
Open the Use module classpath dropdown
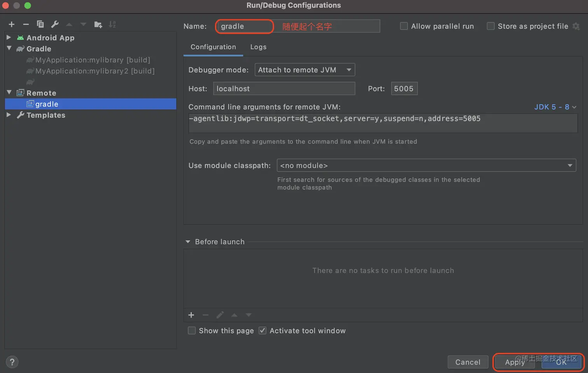pos(426,165)
